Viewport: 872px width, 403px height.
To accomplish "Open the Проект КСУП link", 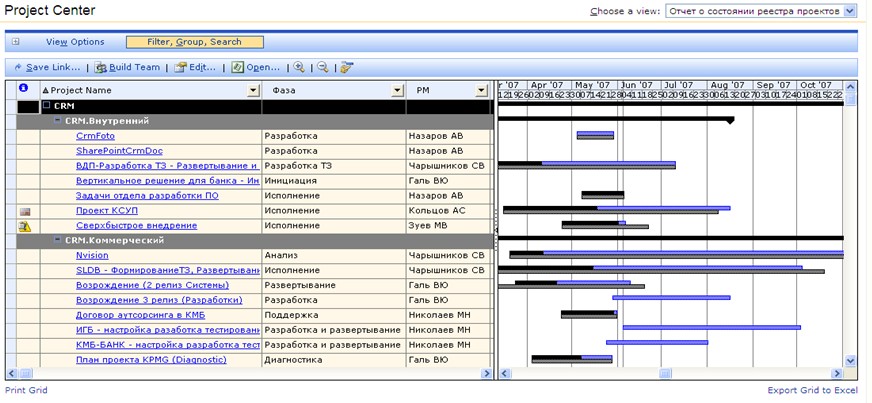I will pyautogui.click(x=107, y=211).
